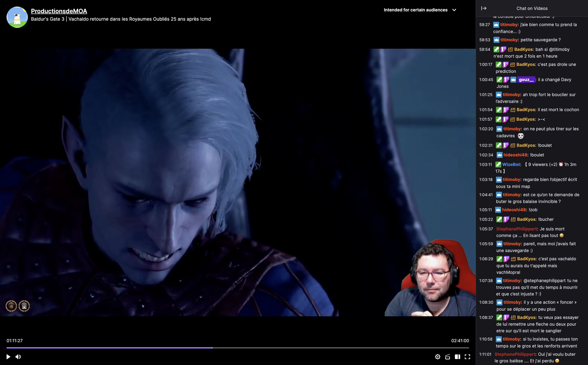
Task: Click titimoby crown badge at 1:08:30
Action: (499, 302)
